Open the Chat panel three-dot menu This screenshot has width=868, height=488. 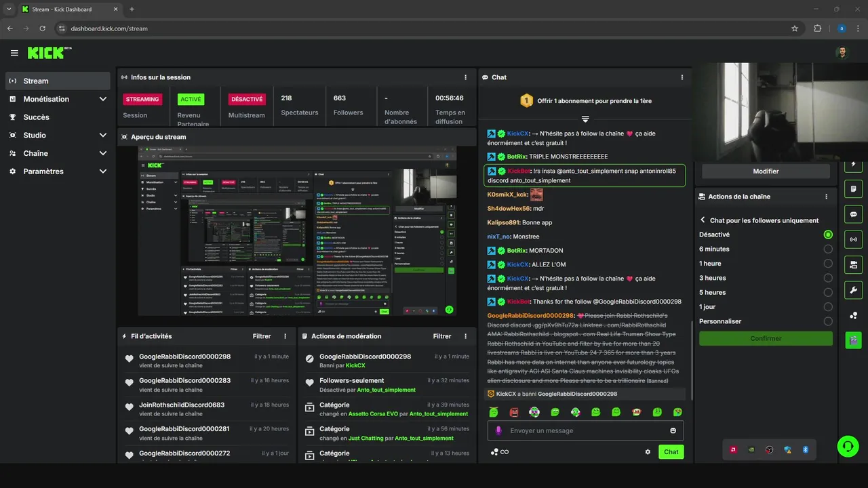point(682,77)
